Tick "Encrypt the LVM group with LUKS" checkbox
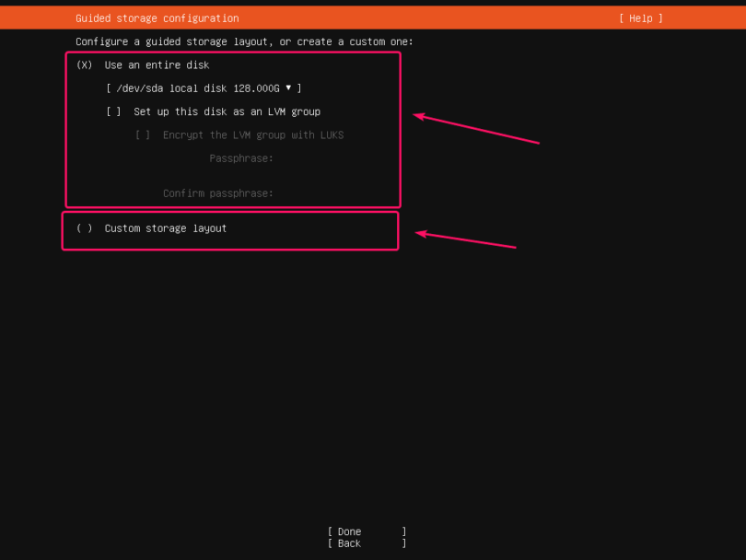Image resolution: width=746 pixels, height=560 pixels. 143,135
